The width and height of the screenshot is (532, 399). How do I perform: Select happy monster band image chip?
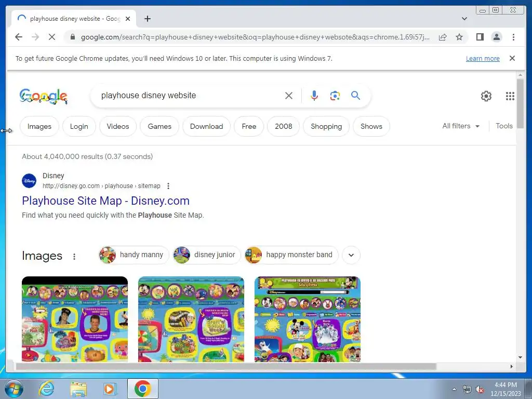pyautogui.click(x=291, y=255)
